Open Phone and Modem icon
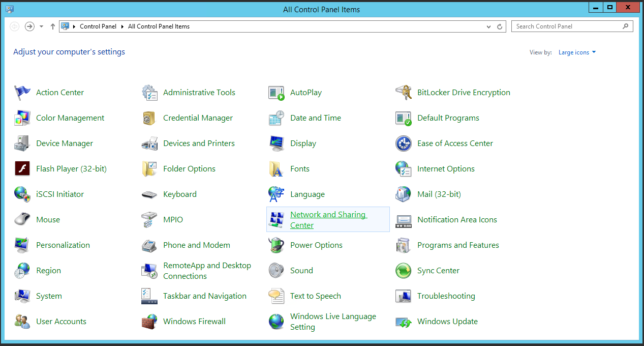This screenshot has width=644, height=346. pos(149,245)
